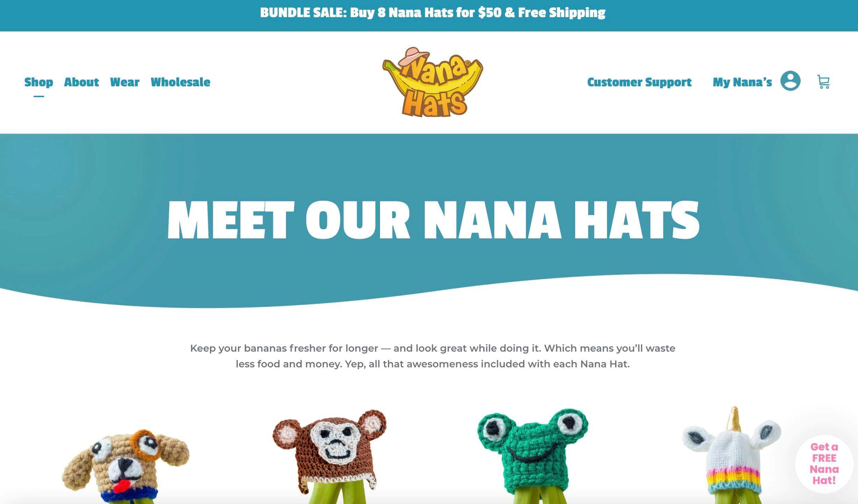Screen dimensions: 858x504
Task: Click the pink sun hat on the logo
Action: [414, 56]
